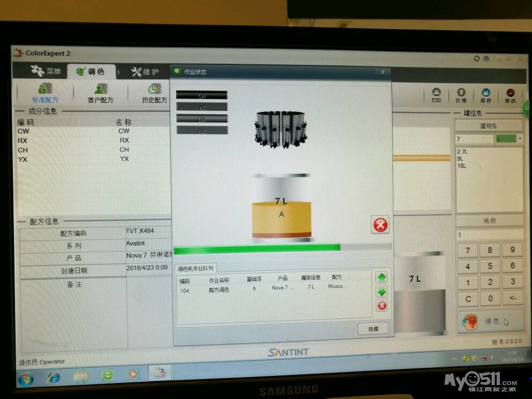This screenshot has height=399, width=532.
Task: Delete queue job with small red X
Action: (x=381, y=306)
